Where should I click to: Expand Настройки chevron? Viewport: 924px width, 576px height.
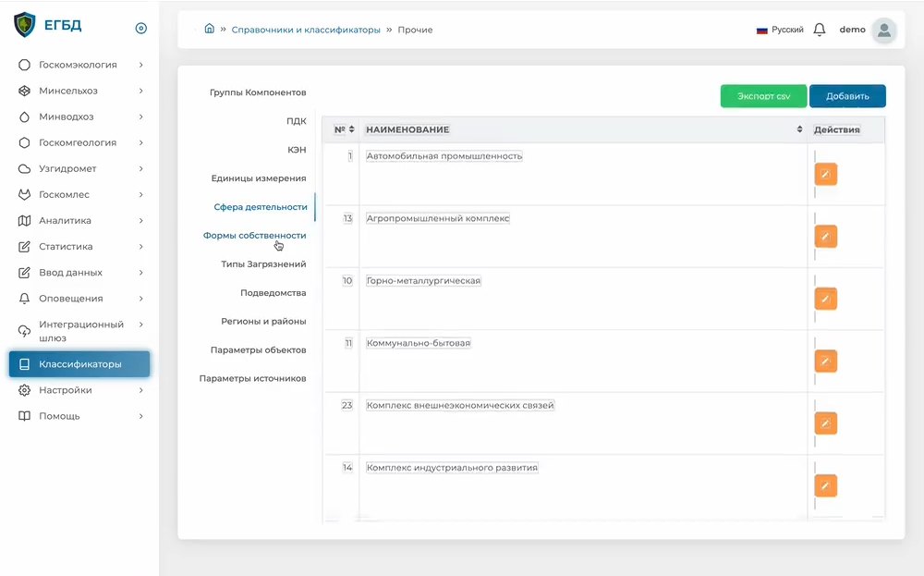(x=140, y=390)
